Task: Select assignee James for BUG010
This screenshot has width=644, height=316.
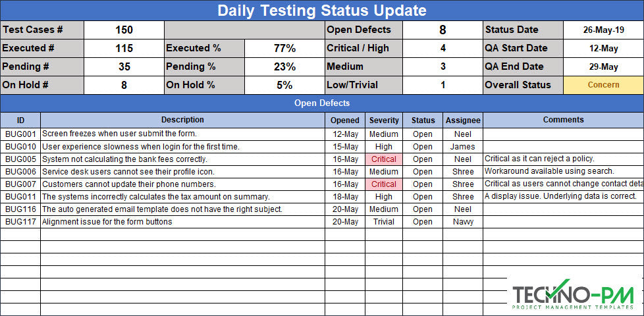Action: [x=463, y=147]
